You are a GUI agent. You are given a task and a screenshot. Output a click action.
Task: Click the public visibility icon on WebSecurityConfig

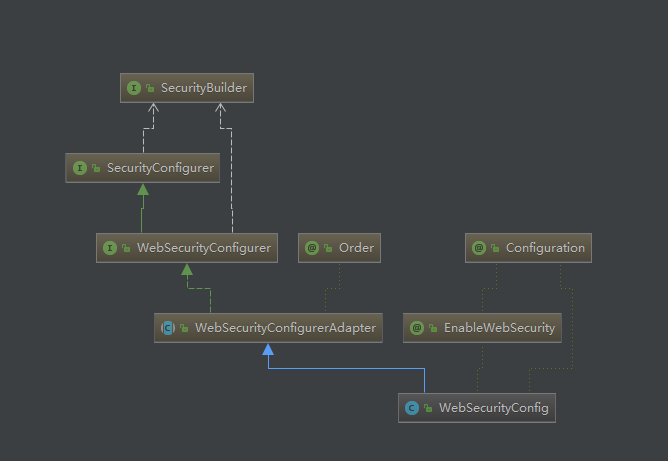[428, 408]
